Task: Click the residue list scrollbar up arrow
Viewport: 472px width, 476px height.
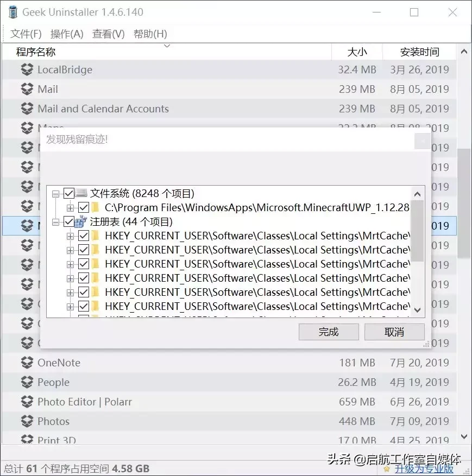Action: tap(417, 194)
